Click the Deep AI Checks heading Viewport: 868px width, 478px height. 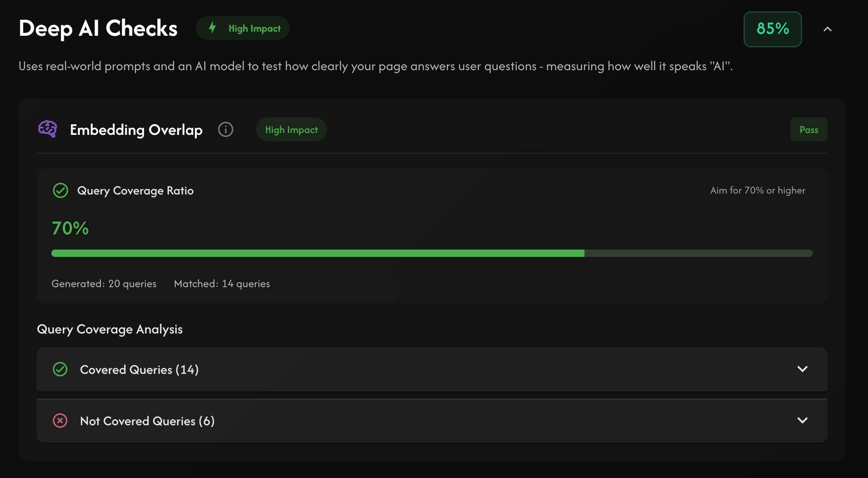click(98, 28)
